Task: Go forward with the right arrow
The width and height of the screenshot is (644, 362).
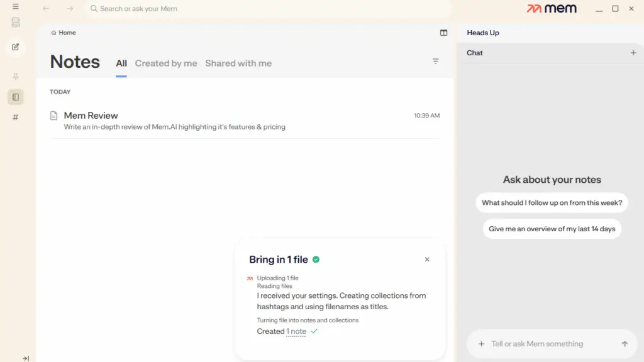Action: coord(70,9)
